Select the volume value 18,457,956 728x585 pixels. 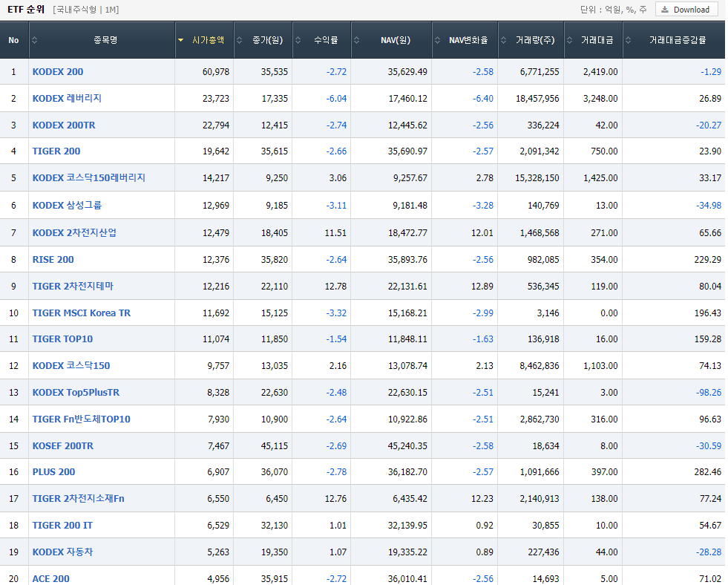click(537, 99)
